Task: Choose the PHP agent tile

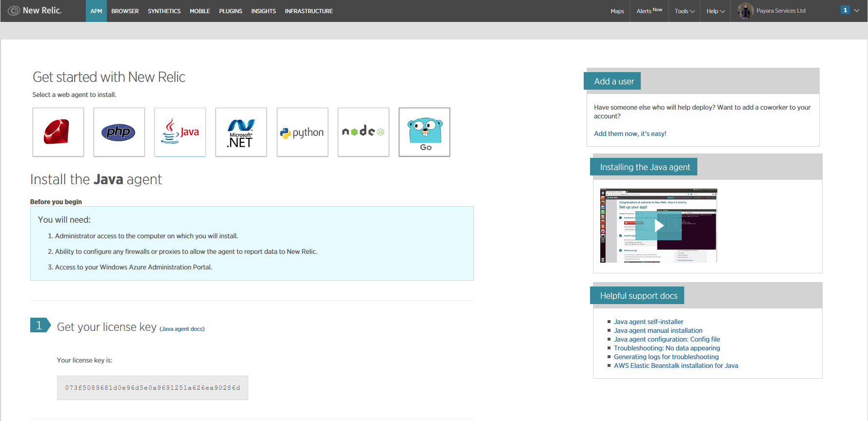Action: [x=119, y=132]
